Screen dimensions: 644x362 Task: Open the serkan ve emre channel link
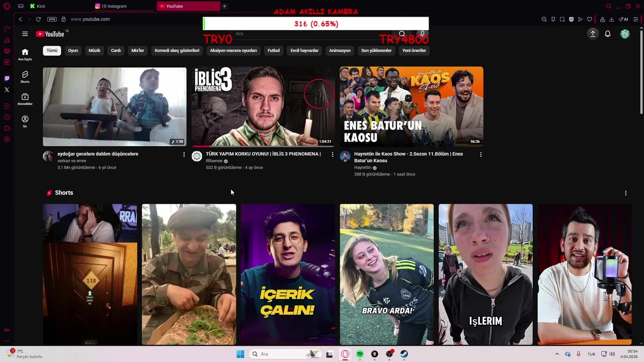pyautogui.click(x=71, y=161)
